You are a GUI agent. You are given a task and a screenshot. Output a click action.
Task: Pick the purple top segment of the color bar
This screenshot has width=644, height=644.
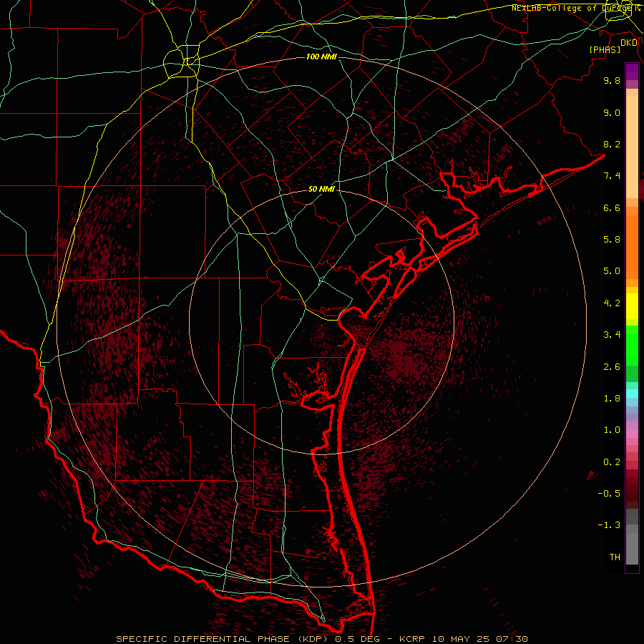632,72
